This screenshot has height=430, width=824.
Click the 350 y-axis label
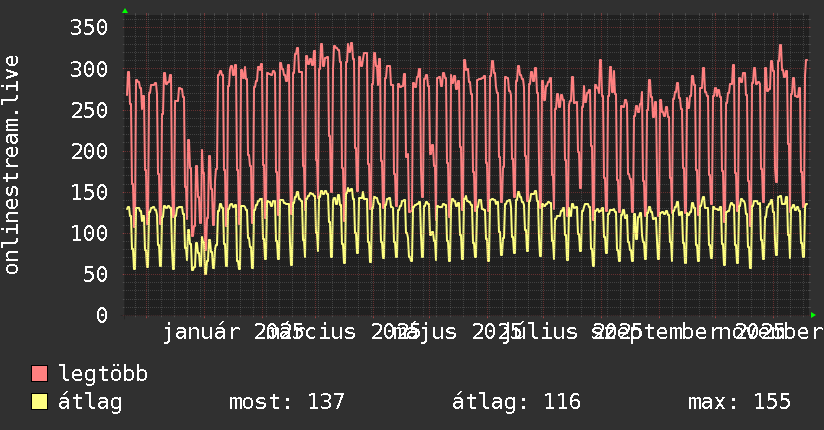(x=89, y=27)
